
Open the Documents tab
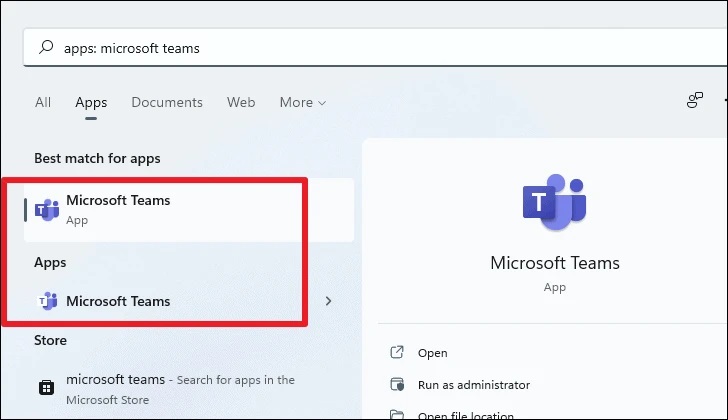pos(167,102)
